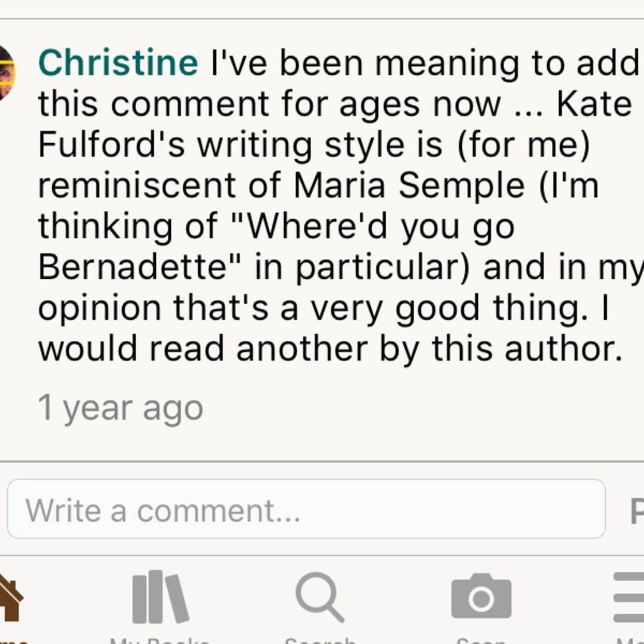The width and height of the screenshot is (644, 644).
Task: Open the Scan camera icon
Action: (481, 597)
